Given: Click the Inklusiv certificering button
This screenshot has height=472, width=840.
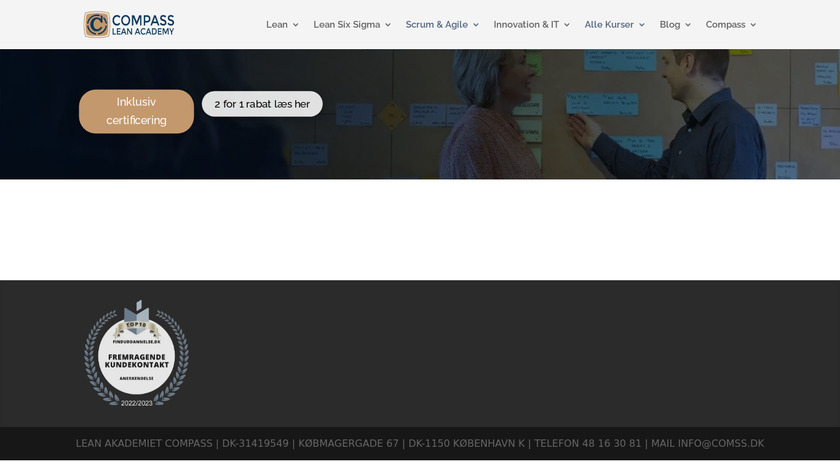Looking at the screenshot, I should 136,111.
